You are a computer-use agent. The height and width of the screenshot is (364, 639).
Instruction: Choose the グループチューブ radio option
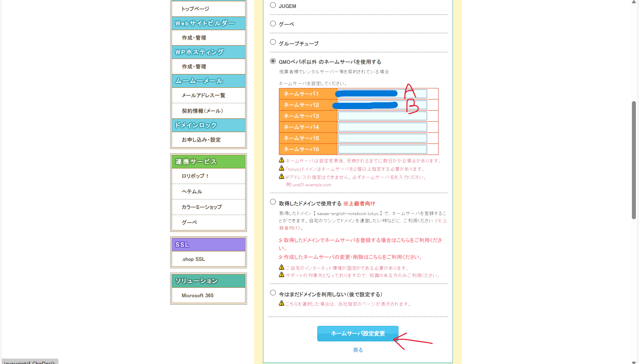click(273, 42)
